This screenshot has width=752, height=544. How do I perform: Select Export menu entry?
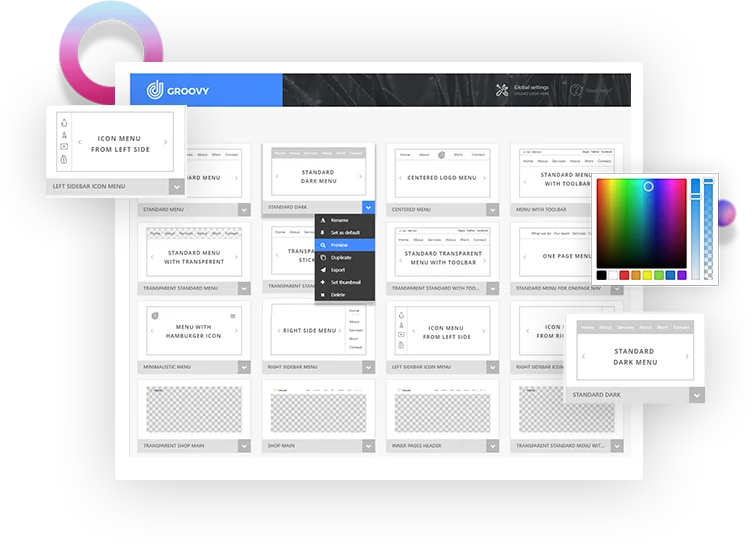[345, 270]
